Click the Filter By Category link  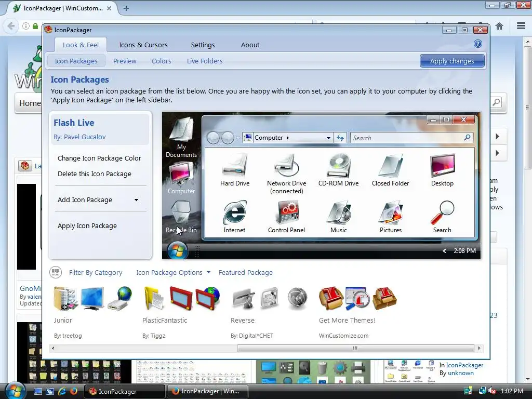point(96,272)
